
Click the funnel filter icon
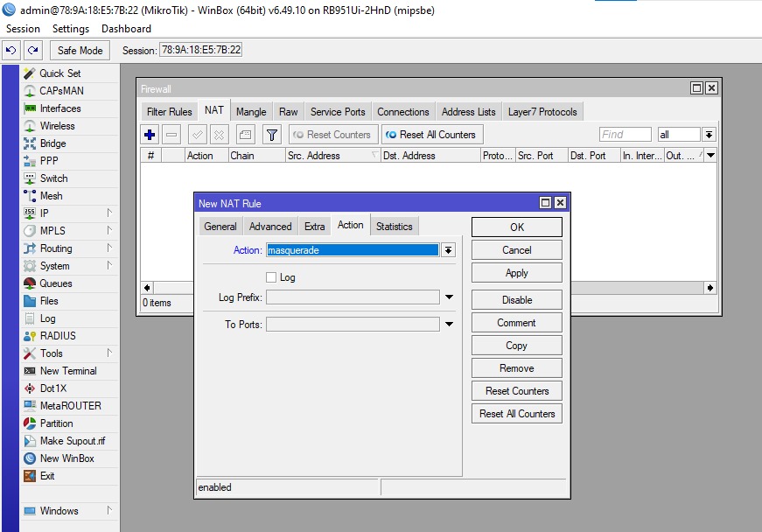272,135
